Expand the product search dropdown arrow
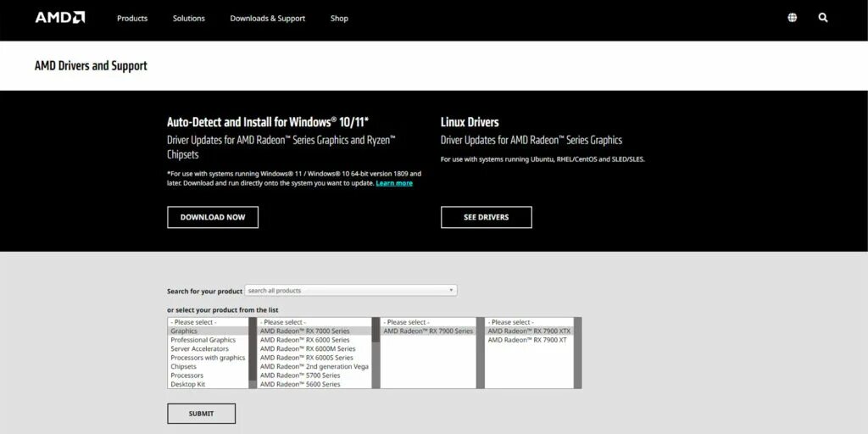The image size is (868, 434). pyautogui.click(x=451, y=290)
